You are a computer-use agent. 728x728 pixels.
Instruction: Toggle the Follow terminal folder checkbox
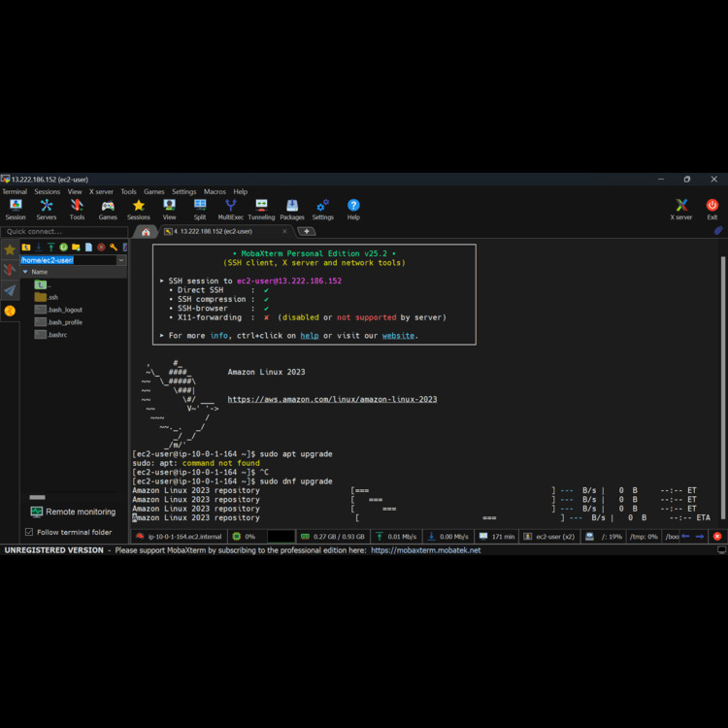click(x=29, y=532)
